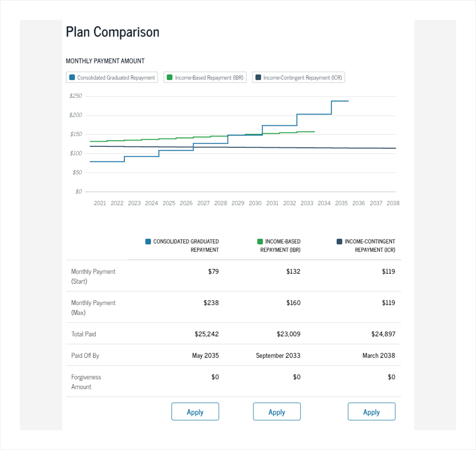Screen dimensions: 476x450
Task: Select the blue square in the CONSOLIDATED GRADUATED table header
Action: click(147, 241)
